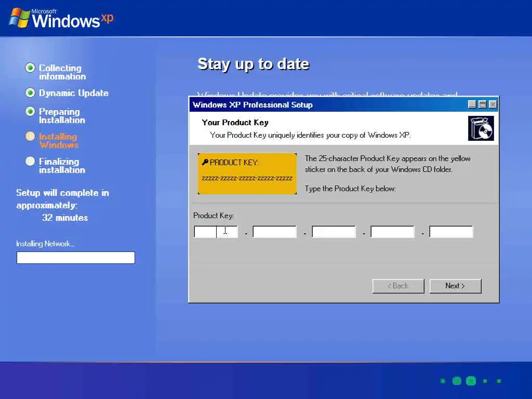
Task: Click the Installing Network progress bar
Action: click(x=76, y=258)
